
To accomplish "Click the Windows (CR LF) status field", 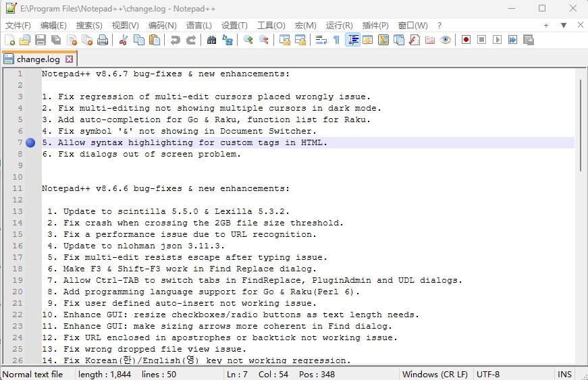I will pos(435,374).
